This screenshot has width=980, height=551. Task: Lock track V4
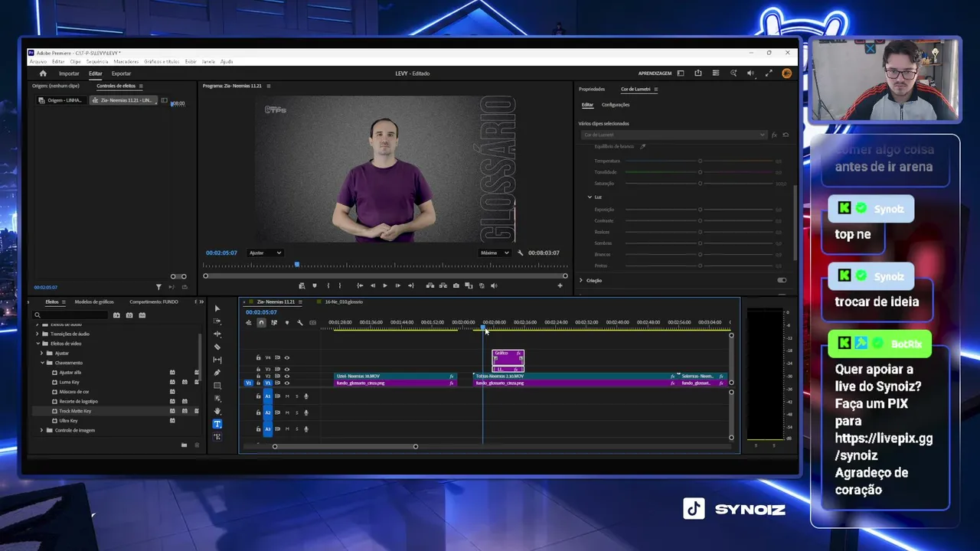pos(259,357)
